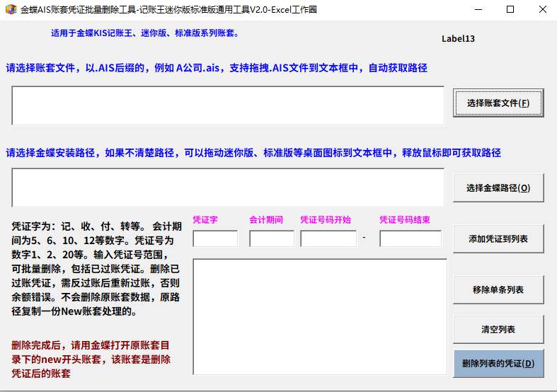The height and width of the screenshot is (392, 557).
Task: Click the black 凭证字为 help paragraph
Action: click(97, 269)
